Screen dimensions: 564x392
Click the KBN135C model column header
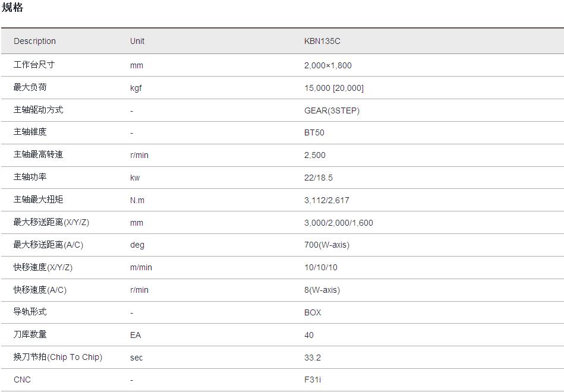322,41
